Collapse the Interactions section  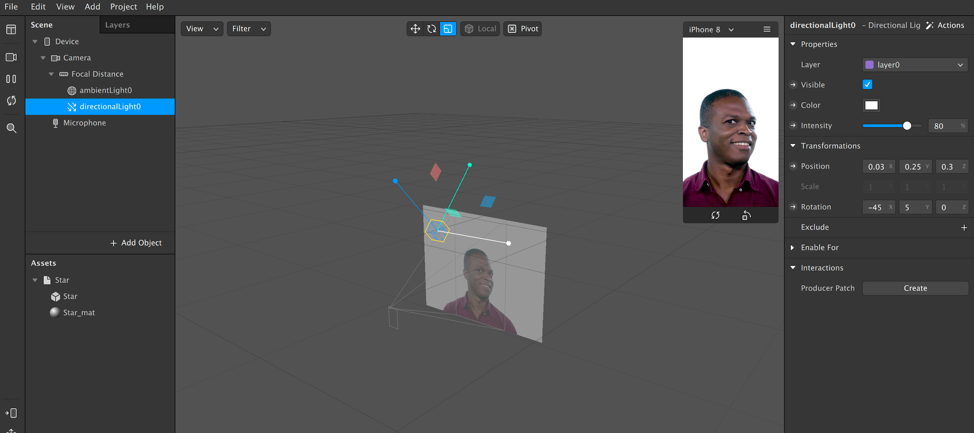coord(793,268)
